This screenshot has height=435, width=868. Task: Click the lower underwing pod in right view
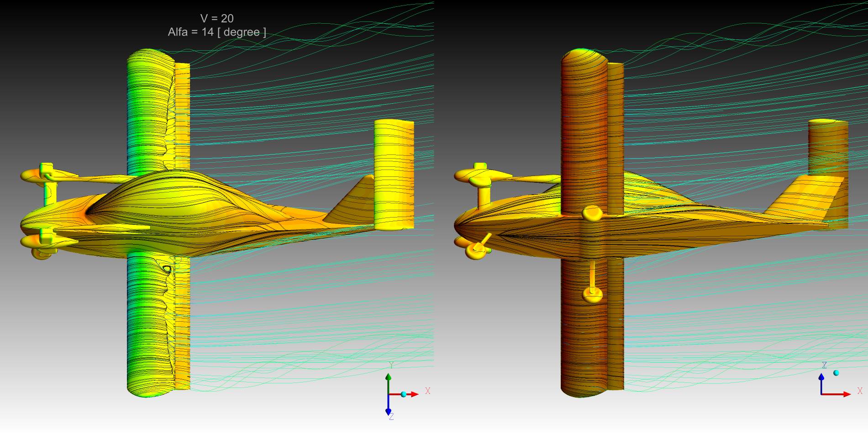coord(592,295)
